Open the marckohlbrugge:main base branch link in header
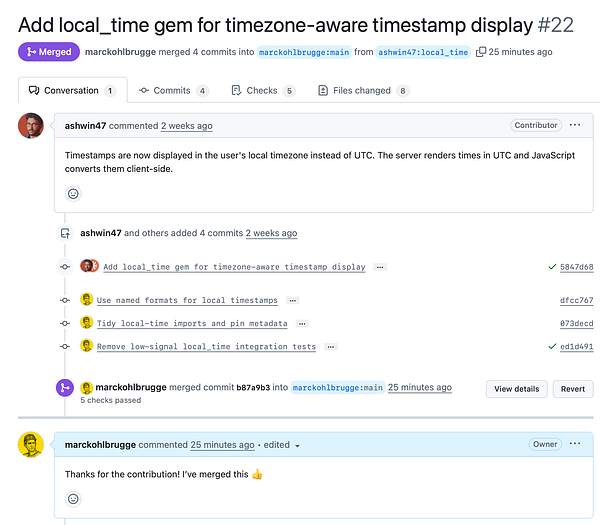Screen dimensions: 600x525 coord(304,52)
